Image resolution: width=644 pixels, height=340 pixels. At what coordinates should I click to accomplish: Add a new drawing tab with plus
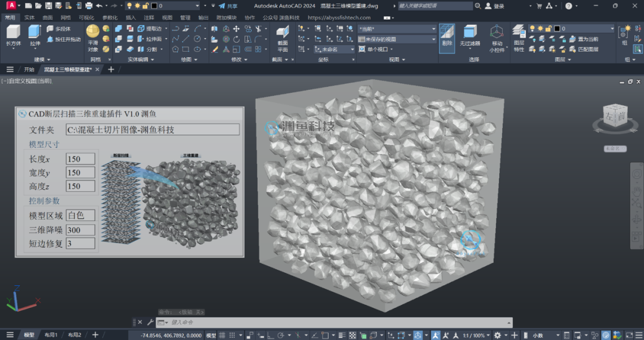pyautogui.click(x=111, y=69)
